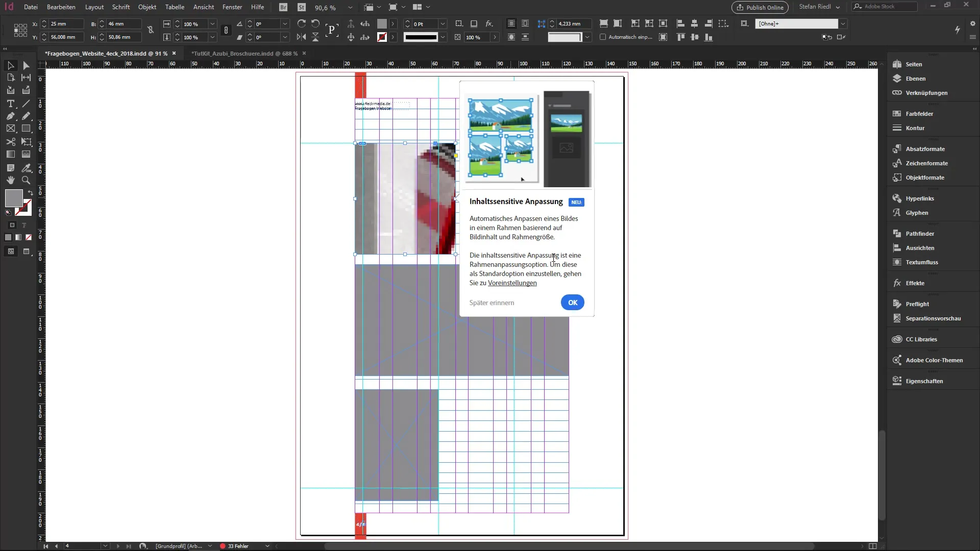980x551 pixels.
Task: Open the rotation angle dropdown
Action: point(285,24)
